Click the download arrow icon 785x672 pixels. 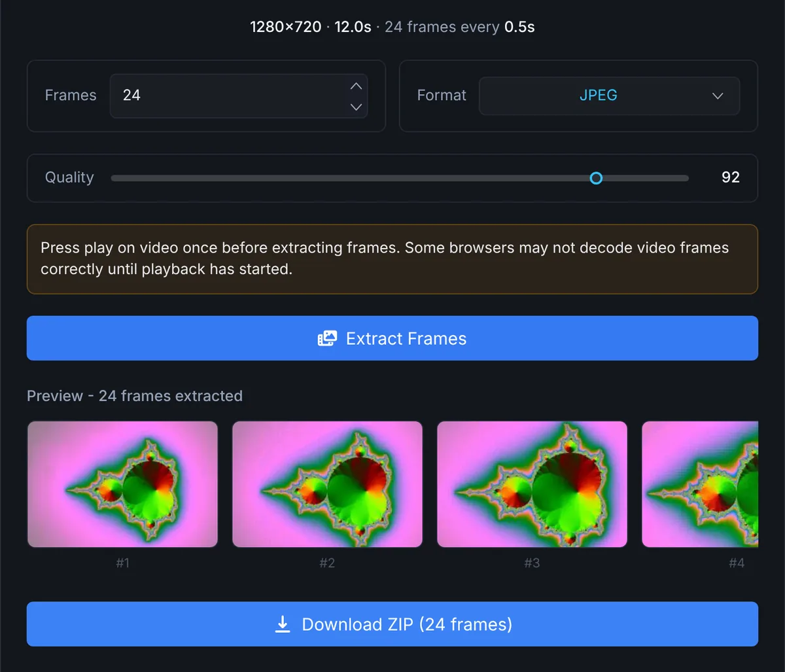pos(282,624)
